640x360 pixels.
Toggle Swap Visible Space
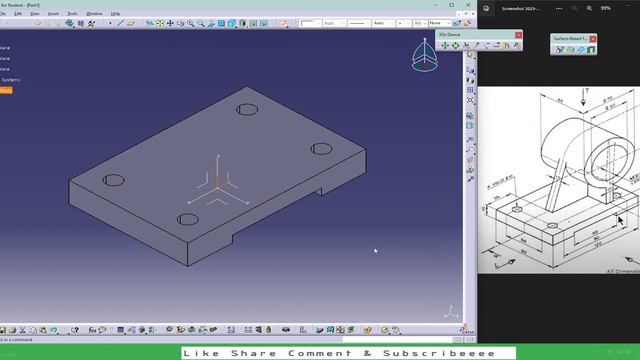pyautogui.click(x=264, y=24)
